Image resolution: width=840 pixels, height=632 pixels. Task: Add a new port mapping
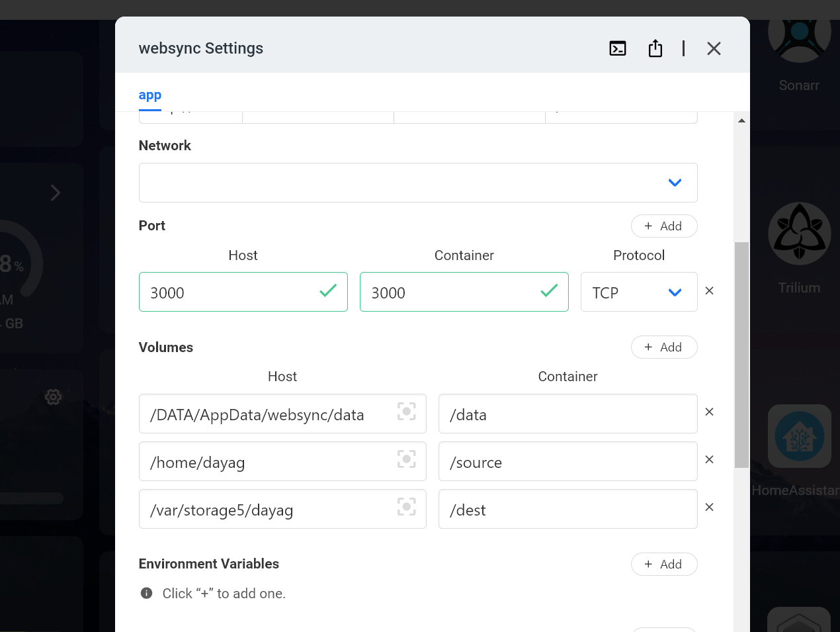pos(663,226)
